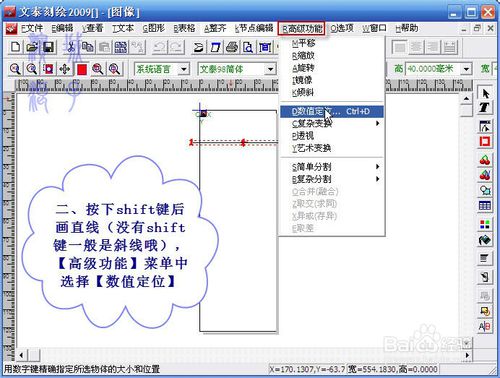
Task: Expand the B复杂分割 submenu
Action: [x=332, y=179]
